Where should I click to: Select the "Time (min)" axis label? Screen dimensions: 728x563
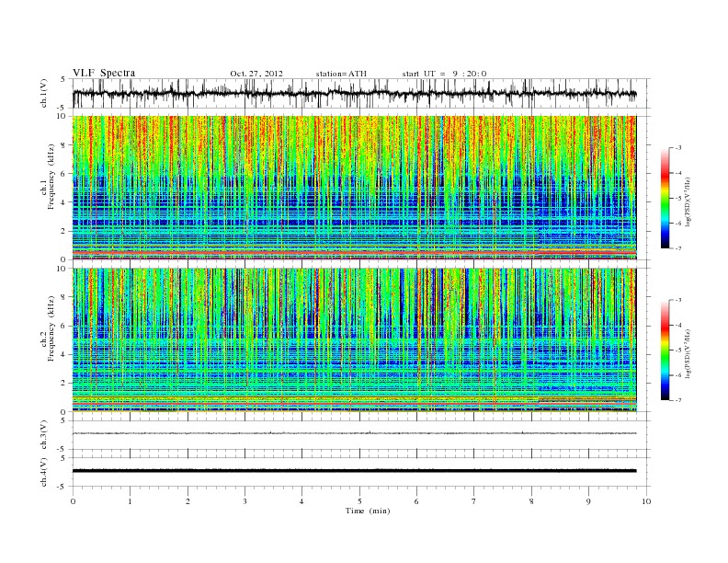(x=368, y=511)
